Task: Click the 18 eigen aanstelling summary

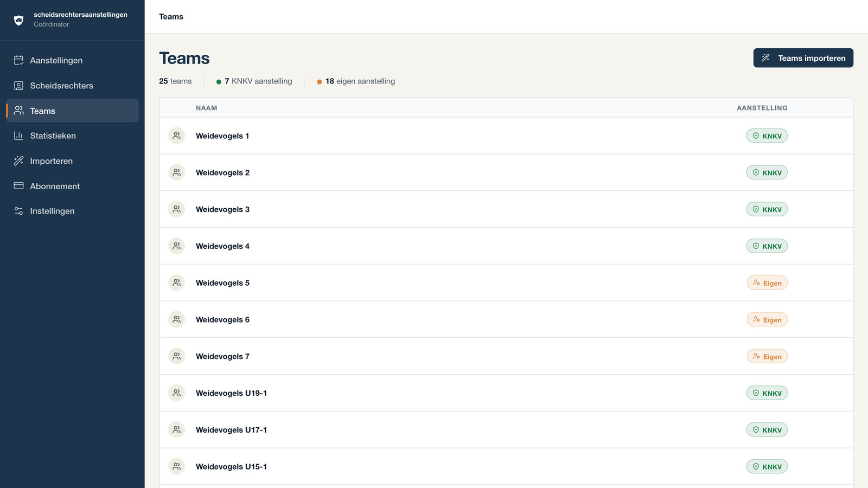Action: click(x=356, y=81)
